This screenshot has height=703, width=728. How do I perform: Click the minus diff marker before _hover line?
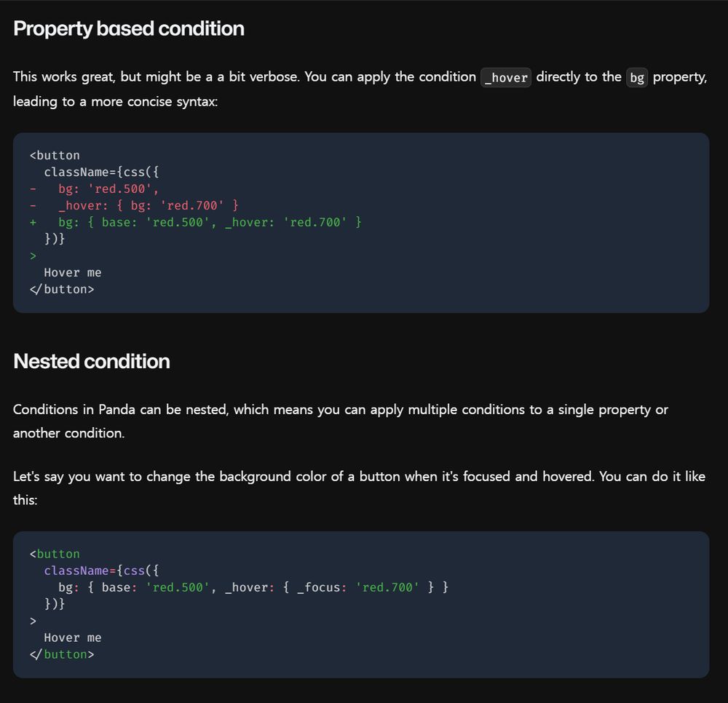click(x=33, y=205)
